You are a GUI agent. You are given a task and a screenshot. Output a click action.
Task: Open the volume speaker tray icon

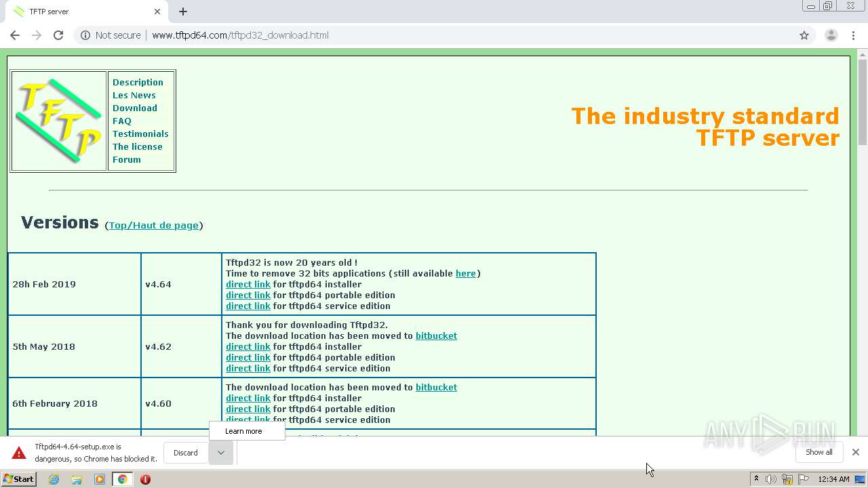coord(771,479)
